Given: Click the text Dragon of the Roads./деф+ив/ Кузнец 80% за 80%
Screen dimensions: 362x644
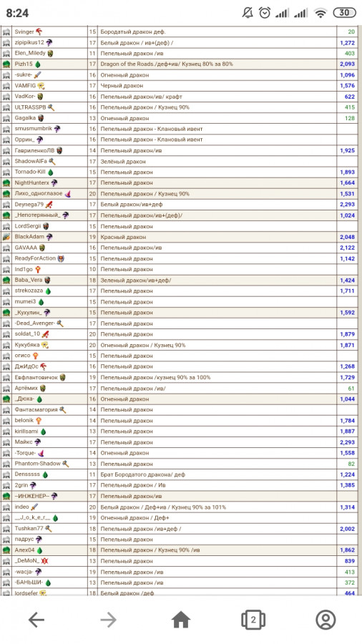Looking at the screenshot, I should point(167,64).
